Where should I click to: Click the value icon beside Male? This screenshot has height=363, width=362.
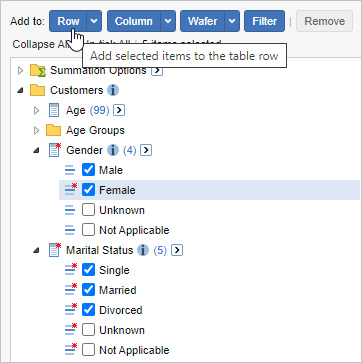click(x=70, y=170)
